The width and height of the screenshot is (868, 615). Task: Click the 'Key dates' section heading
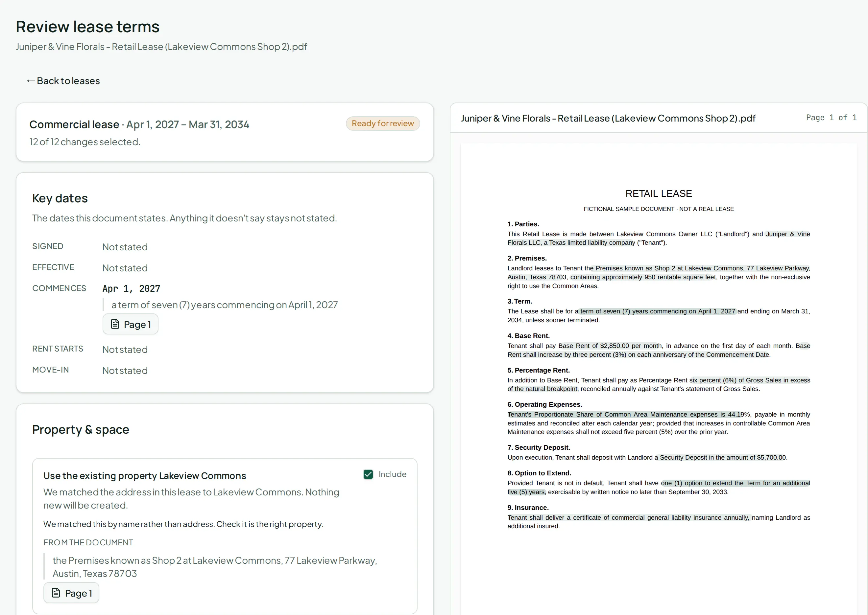tap(60, 198)
